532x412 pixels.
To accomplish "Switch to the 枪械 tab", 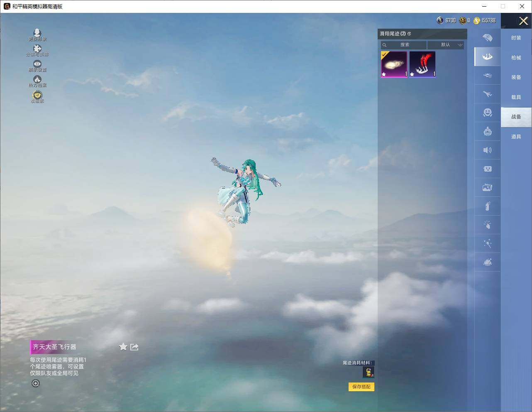I will click(516, 58).
